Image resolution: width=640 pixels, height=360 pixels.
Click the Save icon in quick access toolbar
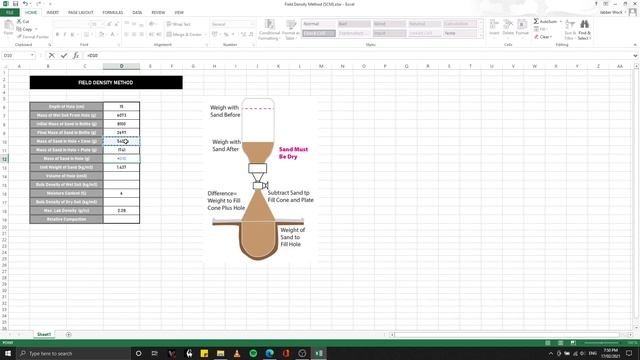click(x=15, y=4)
